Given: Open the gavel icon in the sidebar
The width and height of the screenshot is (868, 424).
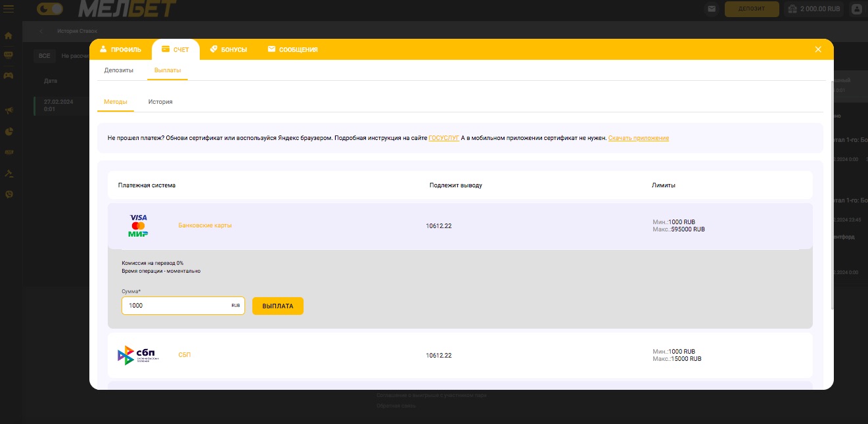Looking at the screenshot, I should [x=9, y=174].
